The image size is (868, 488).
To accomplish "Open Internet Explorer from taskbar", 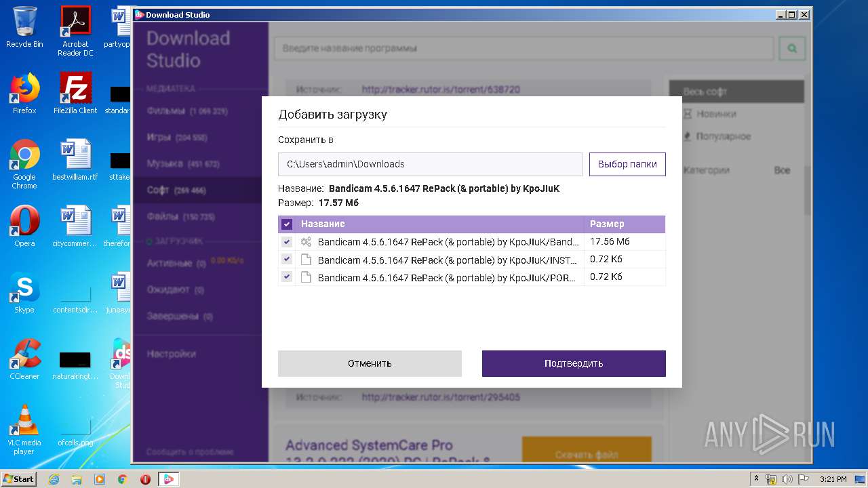I will (54, 479).
